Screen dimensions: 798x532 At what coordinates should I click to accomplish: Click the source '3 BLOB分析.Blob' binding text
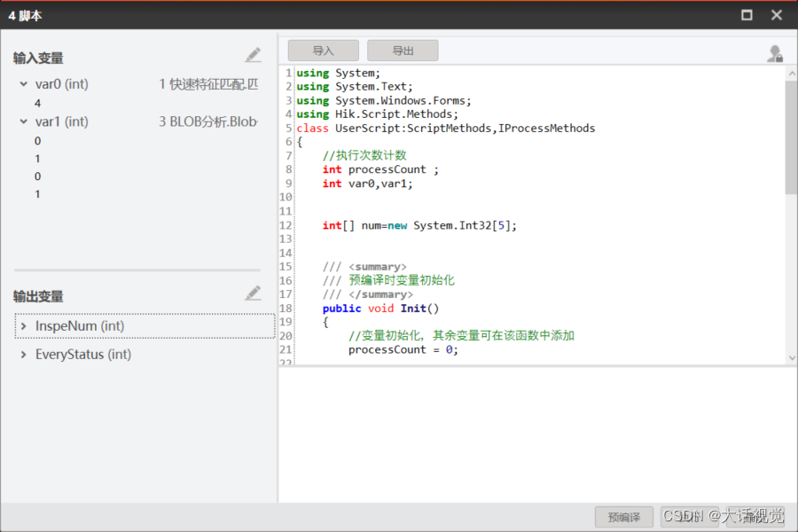(207, 121)
